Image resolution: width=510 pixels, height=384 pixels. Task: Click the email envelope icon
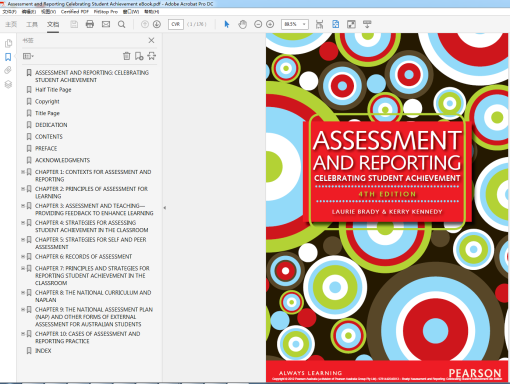(x=106, y=24)
